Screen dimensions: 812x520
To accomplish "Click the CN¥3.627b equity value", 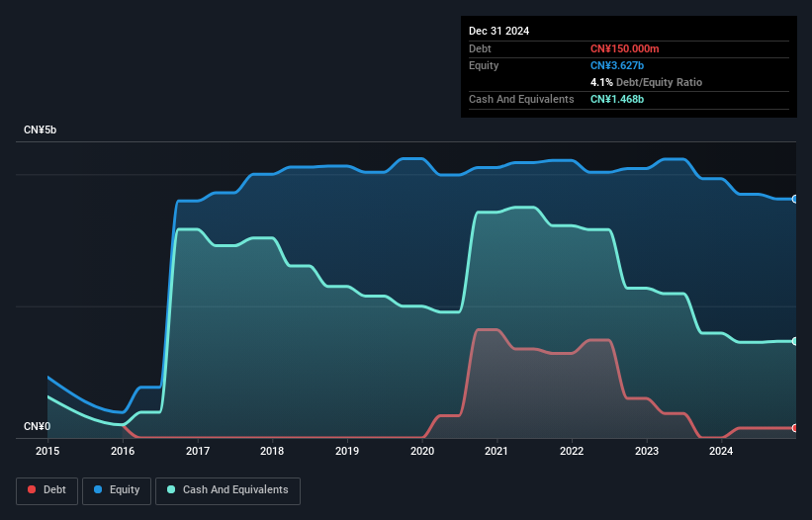I will [617, 65].
